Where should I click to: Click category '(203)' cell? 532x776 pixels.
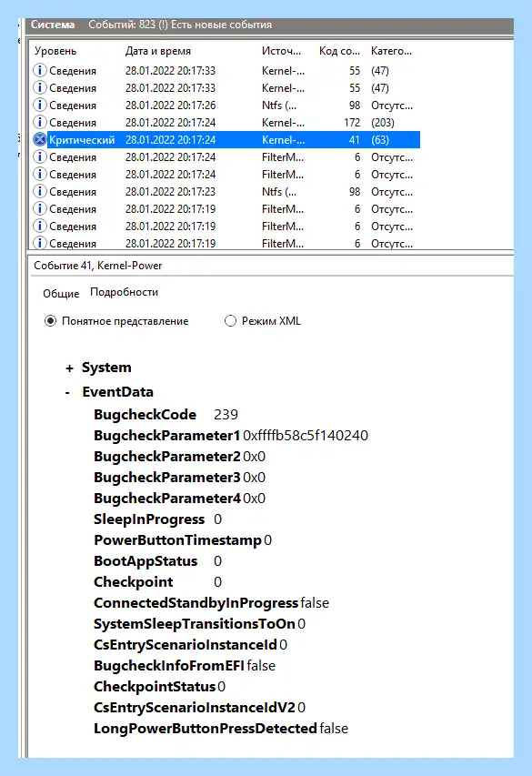(383, 122)
